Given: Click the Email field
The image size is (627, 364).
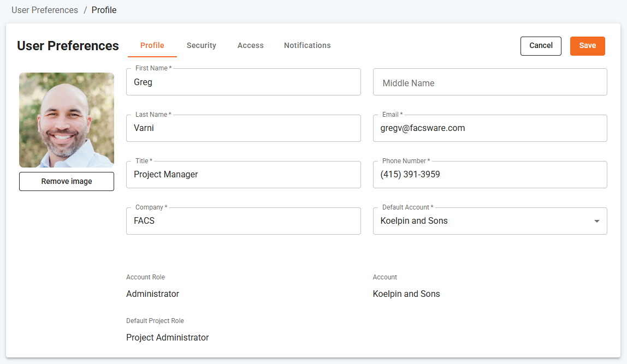Looking at the screenshot, I should 490,128.
